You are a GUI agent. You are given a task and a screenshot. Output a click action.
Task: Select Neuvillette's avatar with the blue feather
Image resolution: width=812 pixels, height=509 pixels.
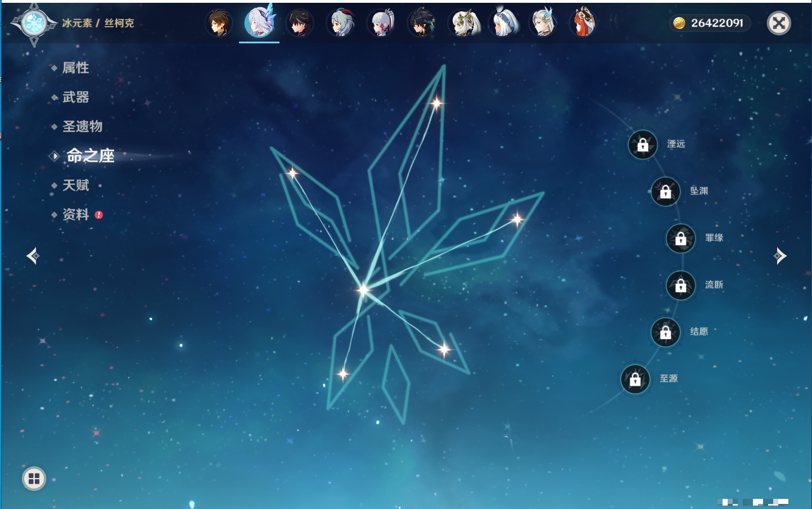544,23
